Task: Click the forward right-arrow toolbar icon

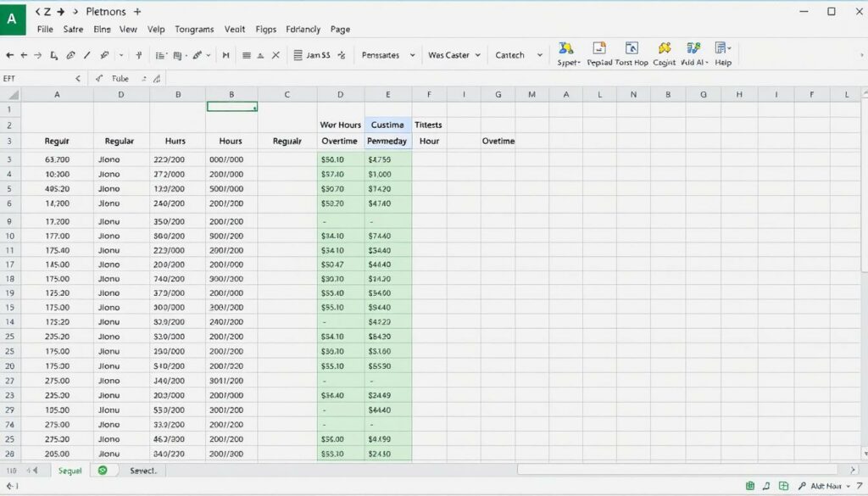Action: tap(37, 55)
